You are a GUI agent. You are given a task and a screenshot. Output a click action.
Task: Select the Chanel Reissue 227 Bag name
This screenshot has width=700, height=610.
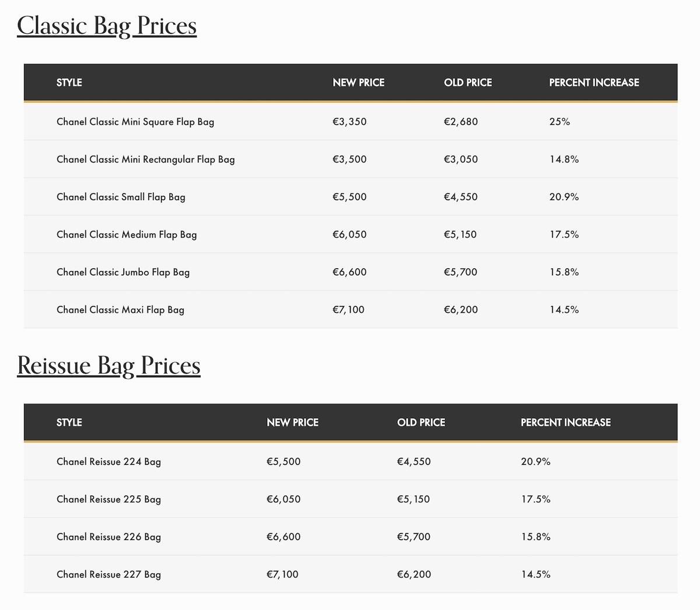click(108, 575)
